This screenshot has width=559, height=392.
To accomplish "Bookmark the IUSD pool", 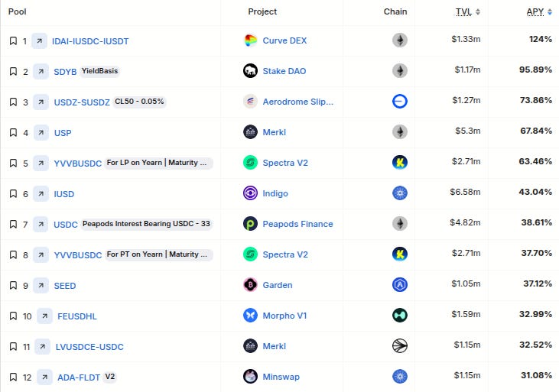I will 13,194.
